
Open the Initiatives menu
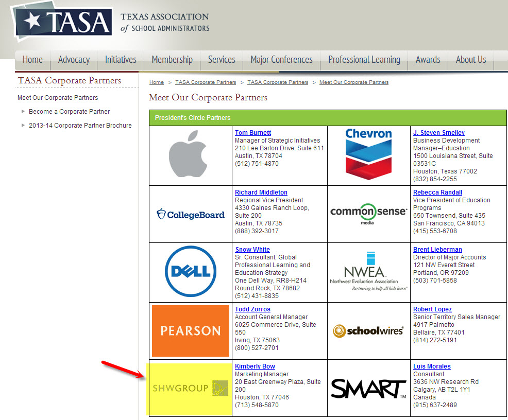pyautogui.click(x=121, y=60)
